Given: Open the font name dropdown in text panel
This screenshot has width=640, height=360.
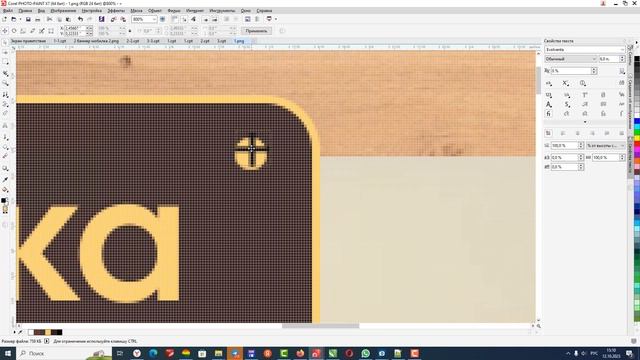Looking at the screenshot, I should point(622,49).
